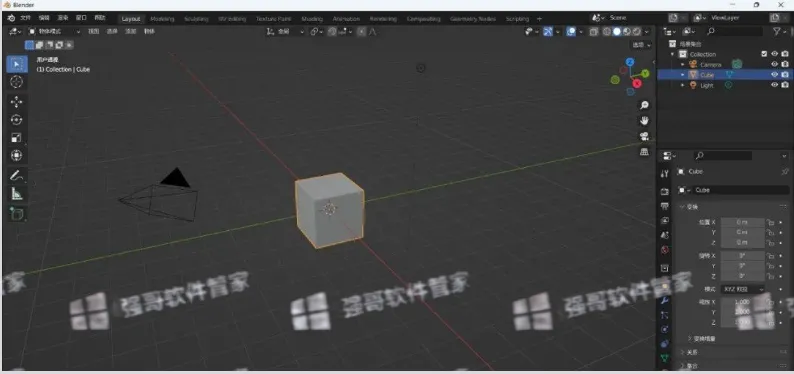Switch to the Modeling workspace tab
794x374 pixels.
(162, 19)
